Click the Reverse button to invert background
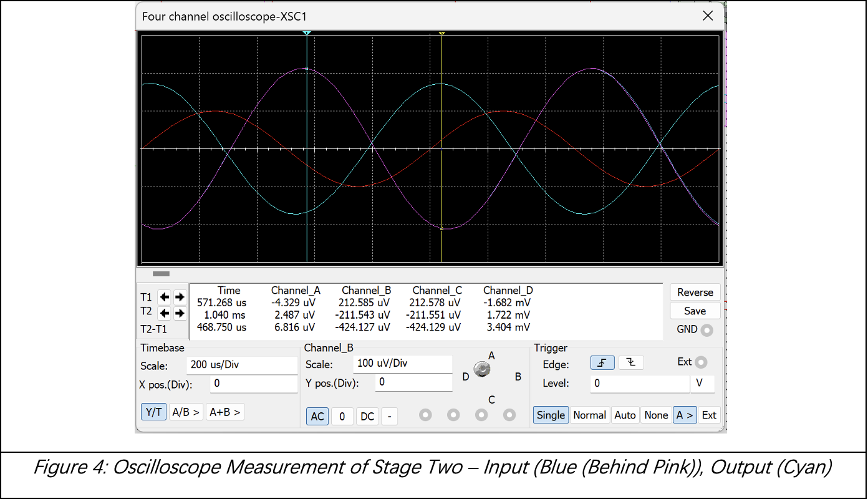 695,292
